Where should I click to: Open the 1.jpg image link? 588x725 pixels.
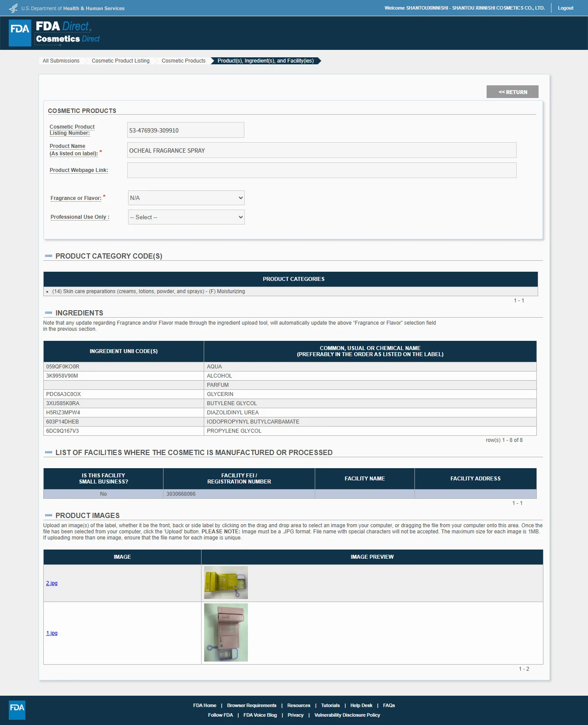tap(52, 633)
